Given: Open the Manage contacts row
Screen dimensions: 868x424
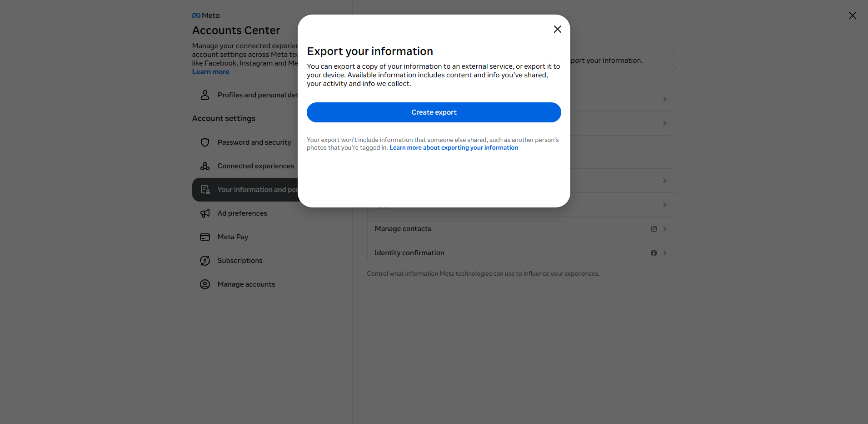Looking at the screenshot, I should [x=521, y=229].
